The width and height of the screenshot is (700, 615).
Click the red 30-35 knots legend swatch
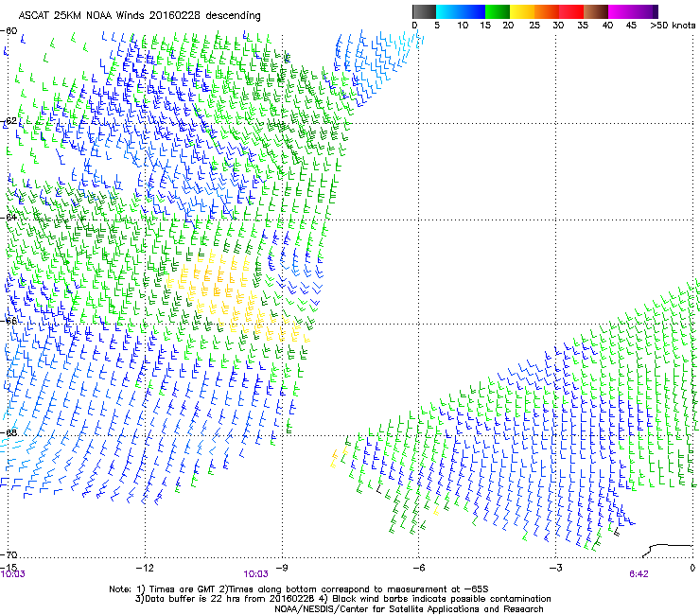click(x=571, y=11)
